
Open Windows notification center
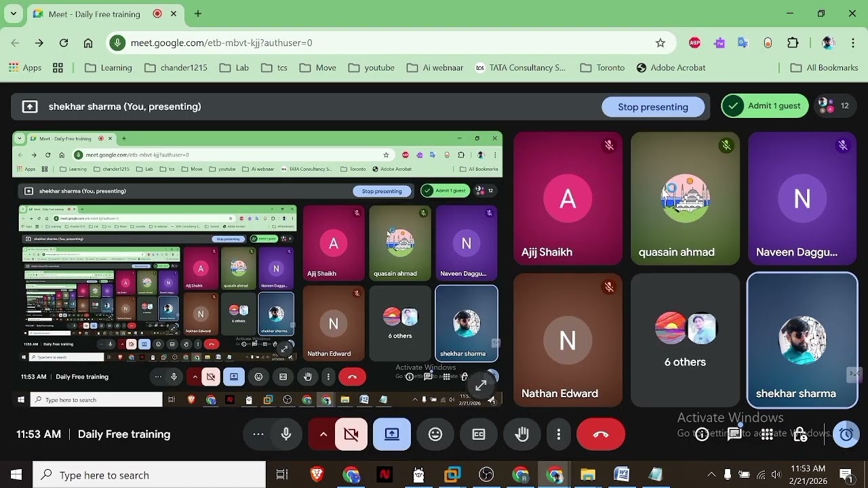846,475
